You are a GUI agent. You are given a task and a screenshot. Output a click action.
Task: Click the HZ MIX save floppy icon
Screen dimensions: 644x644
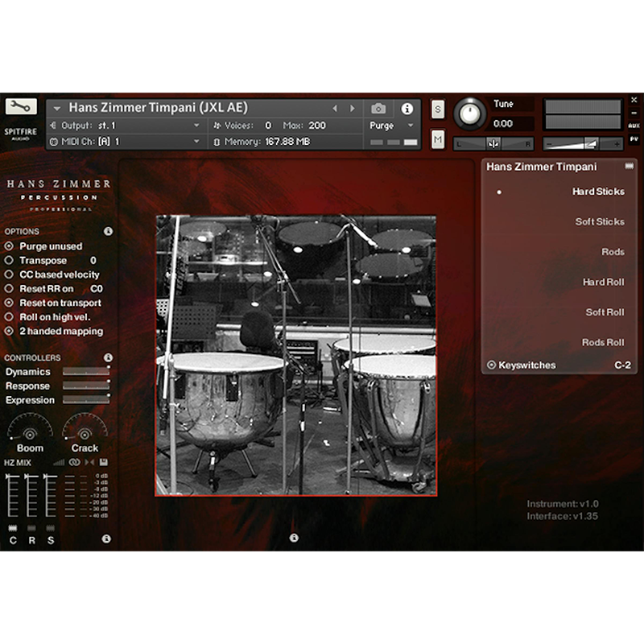click(x=104, y=462)
